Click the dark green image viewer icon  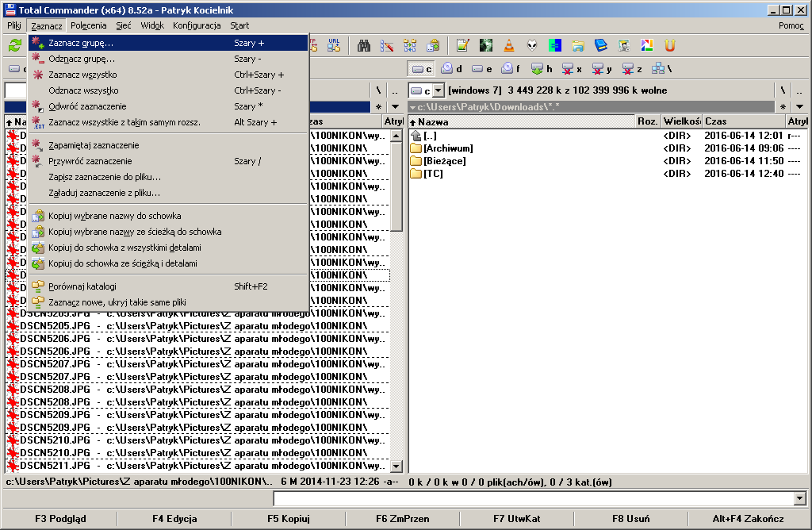pyautogui.click(x=486, y=45)
